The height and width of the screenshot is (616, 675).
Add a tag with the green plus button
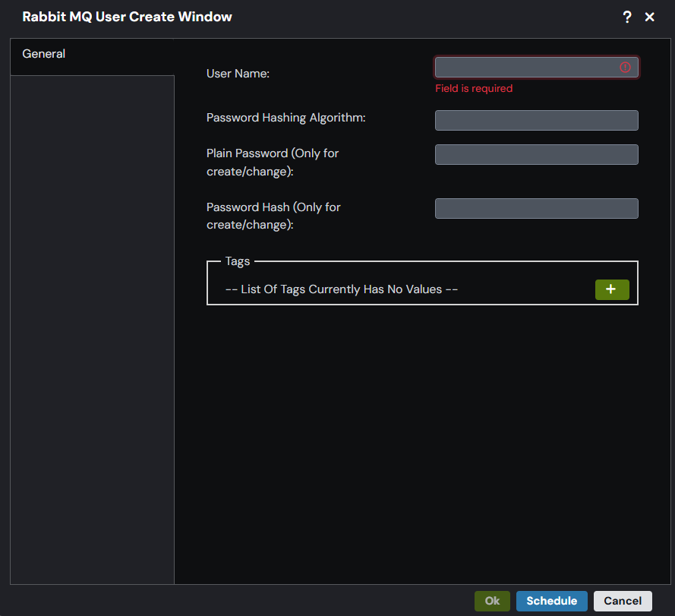click(612, 289)
